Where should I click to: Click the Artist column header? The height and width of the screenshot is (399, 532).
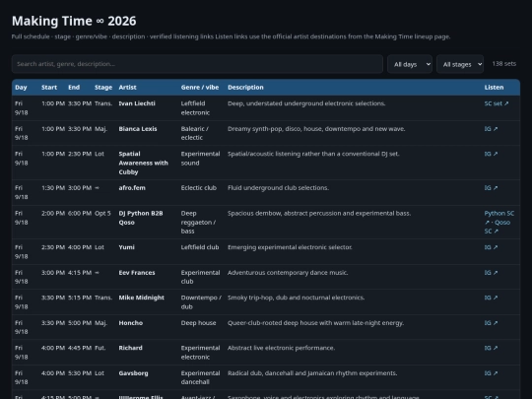tap(127, 88)
